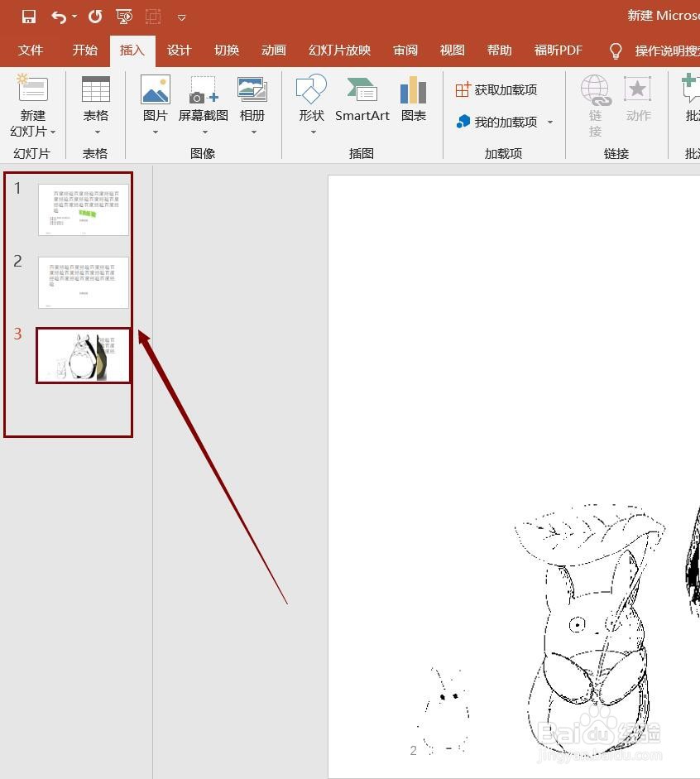700x779 pixels.
Task: Open the 文件 menu tab
Action: point(31,50)
